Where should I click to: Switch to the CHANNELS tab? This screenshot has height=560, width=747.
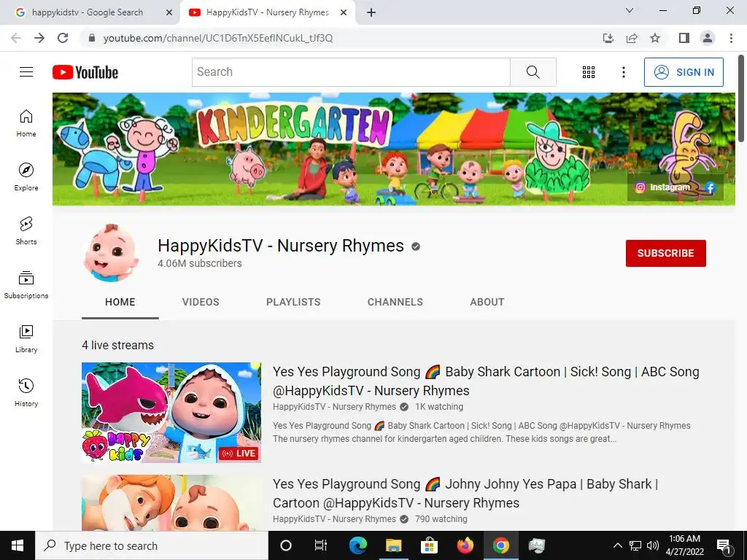395,302
